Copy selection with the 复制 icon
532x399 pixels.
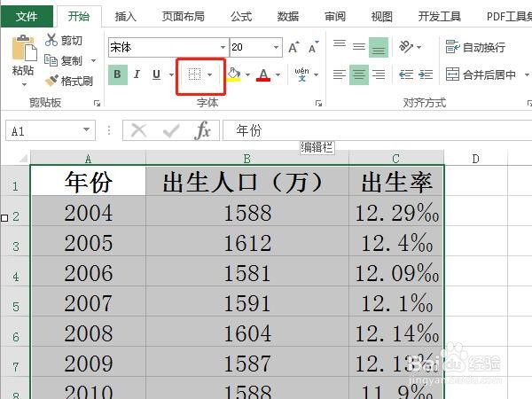[51, 60]
